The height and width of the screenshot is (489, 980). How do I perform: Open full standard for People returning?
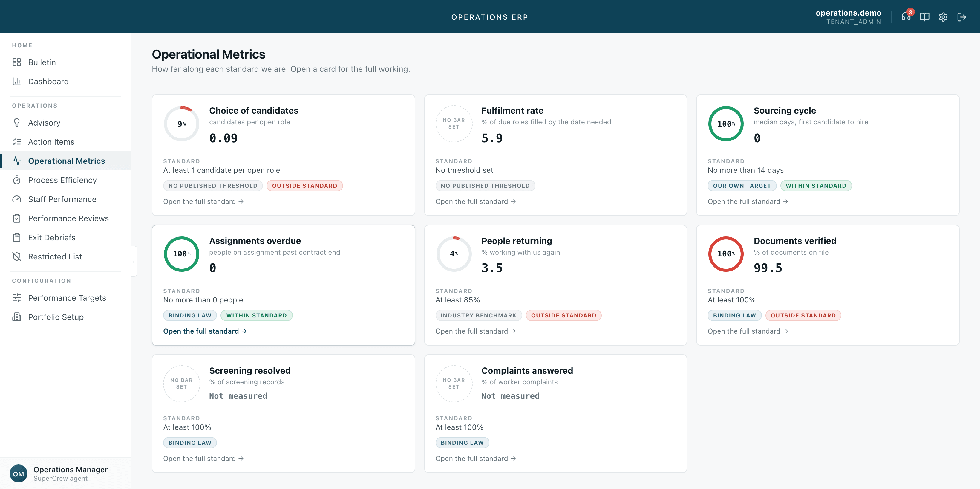[476, 331]
